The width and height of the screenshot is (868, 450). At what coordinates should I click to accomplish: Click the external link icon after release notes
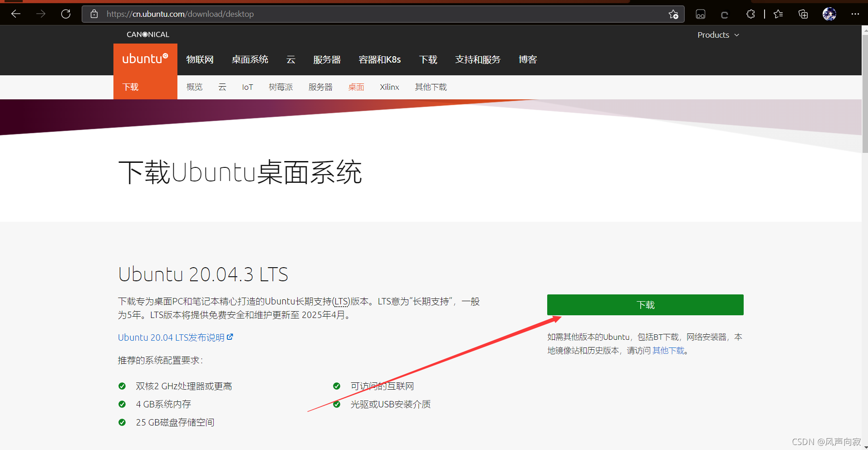(230, 337)
